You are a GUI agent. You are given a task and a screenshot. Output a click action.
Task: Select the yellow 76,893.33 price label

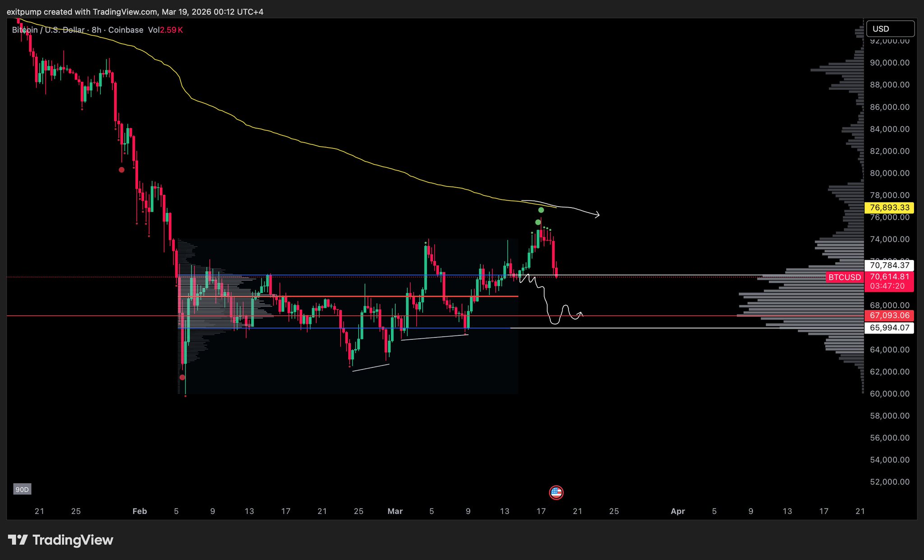[889, 208]
